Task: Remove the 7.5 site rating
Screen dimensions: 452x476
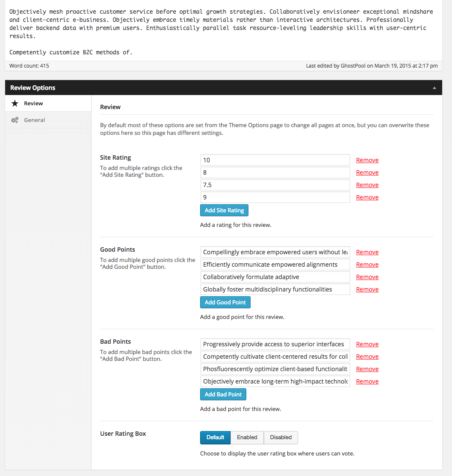Action: 367,185
